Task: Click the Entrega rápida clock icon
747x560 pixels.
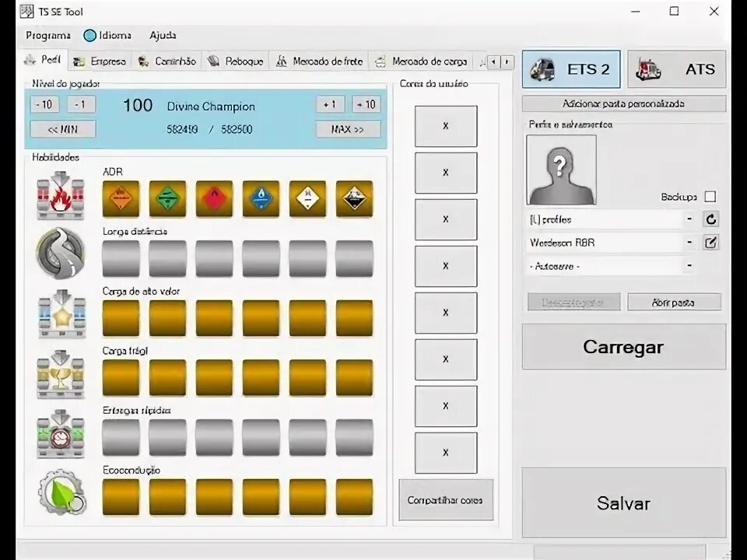Action: pyautogui.click(x=61, y=433)
